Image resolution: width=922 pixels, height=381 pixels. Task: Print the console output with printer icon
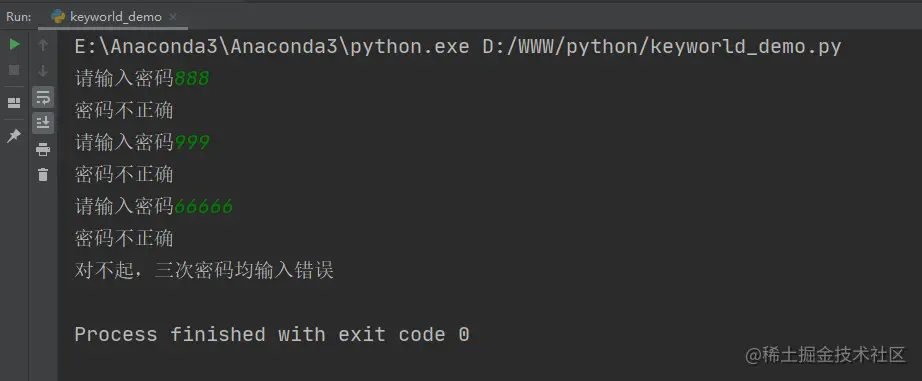[43, 149]
